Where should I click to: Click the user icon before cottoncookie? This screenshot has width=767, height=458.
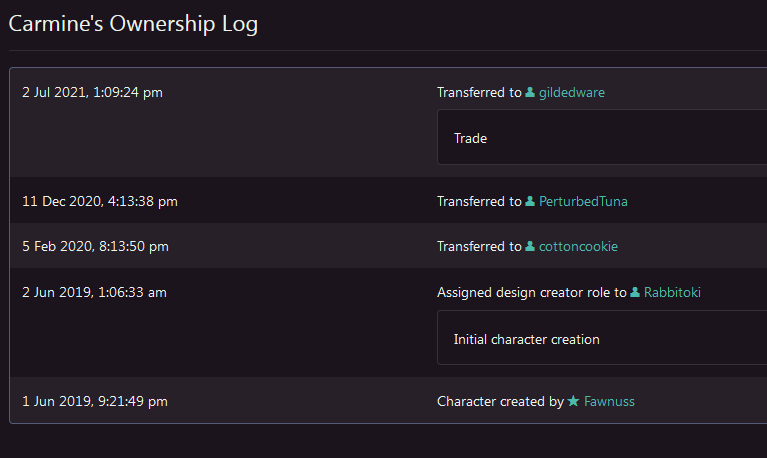point(530,246)
